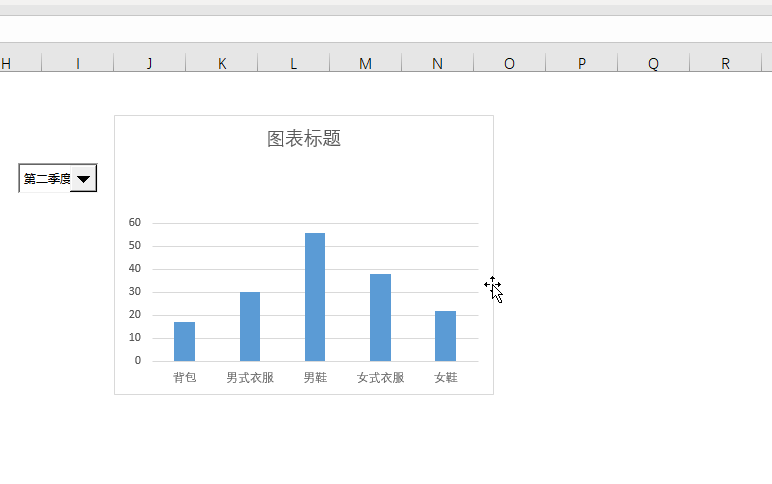Select column header N
This screenshot has height=484, width=772.
437,64
